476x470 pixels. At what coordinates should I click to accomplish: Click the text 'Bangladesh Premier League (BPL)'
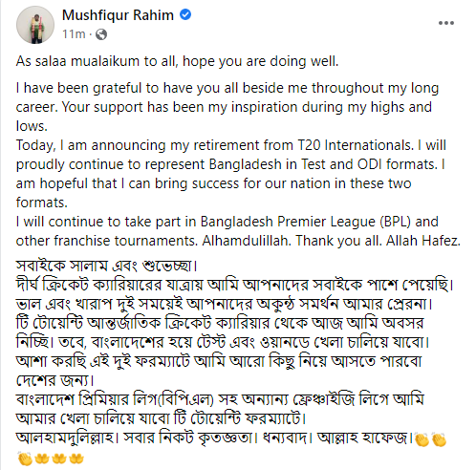(x=306, y=222)
